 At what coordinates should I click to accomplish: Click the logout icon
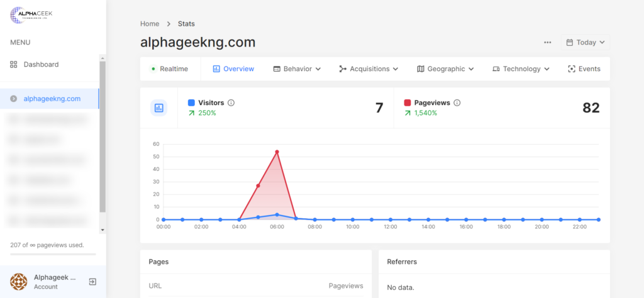pos(92,282)
